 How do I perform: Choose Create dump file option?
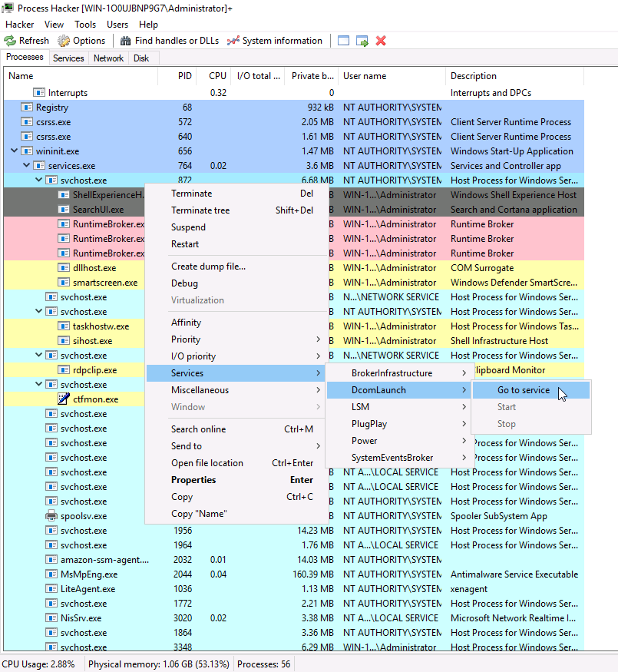(236, 266)
